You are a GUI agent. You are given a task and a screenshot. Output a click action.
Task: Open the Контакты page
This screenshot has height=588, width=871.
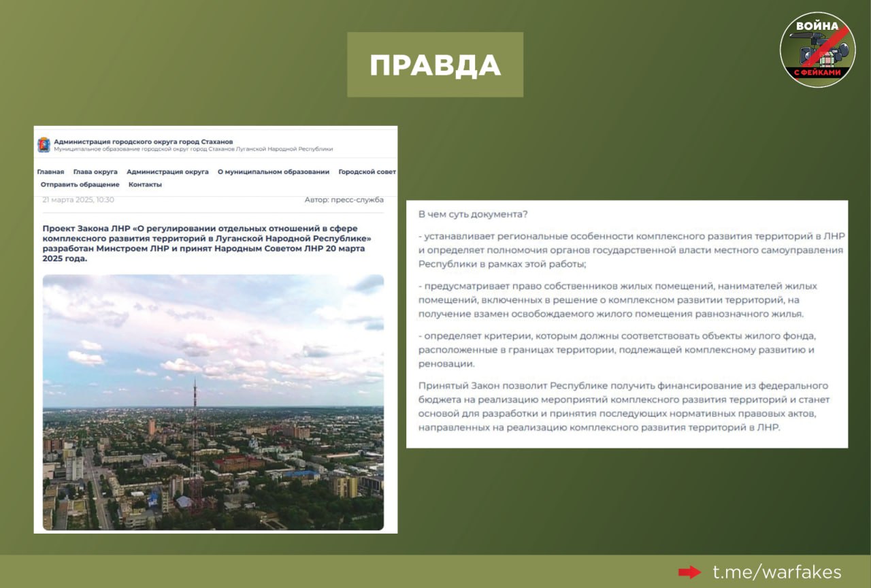tap(145, 184)
